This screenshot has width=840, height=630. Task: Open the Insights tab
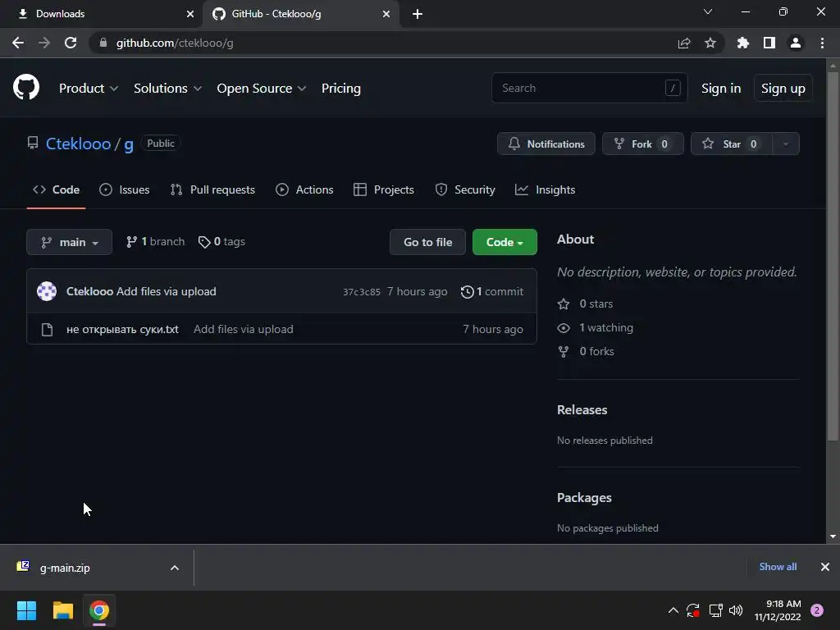(x=545, y=189)
